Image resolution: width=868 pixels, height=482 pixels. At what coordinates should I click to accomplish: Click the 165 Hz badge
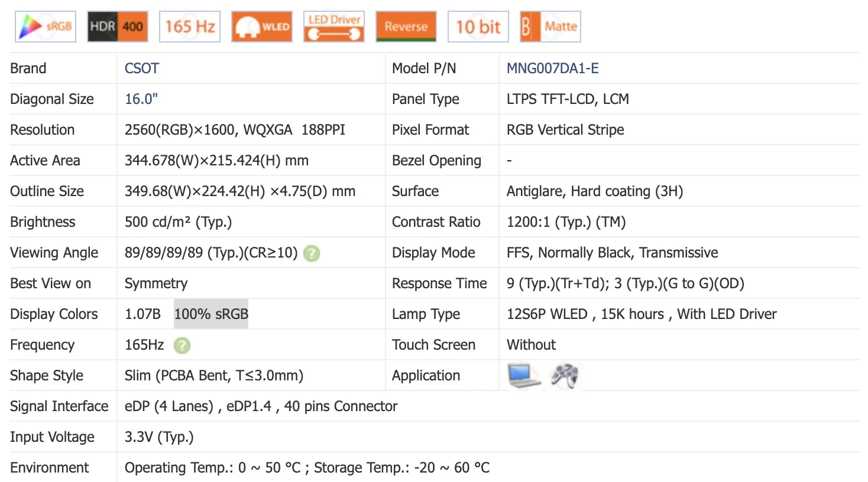tap(190, 27)
